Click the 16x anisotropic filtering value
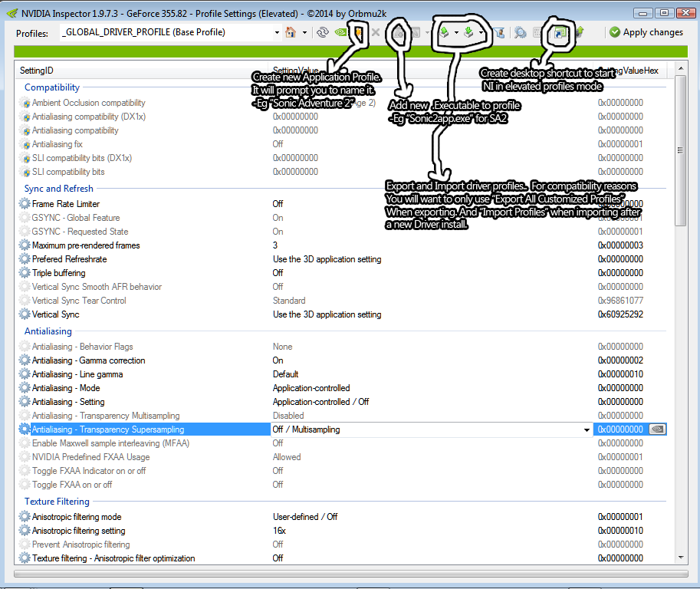Image resolution: width=700 pixels, height=589 pixels. [279, 531]
